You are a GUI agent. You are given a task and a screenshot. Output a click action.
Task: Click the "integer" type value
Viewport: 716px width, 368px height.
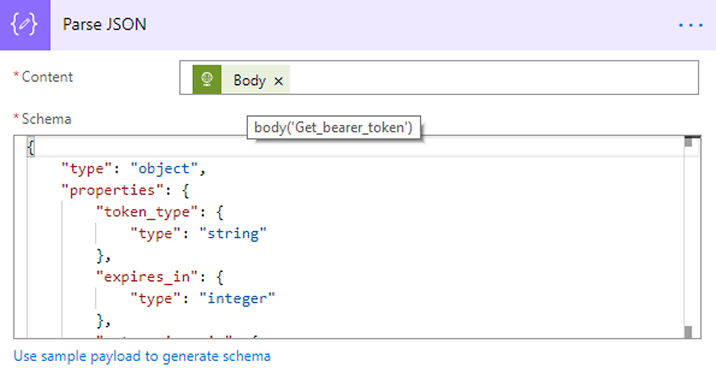pyautogui.click(x=237, y=299)
